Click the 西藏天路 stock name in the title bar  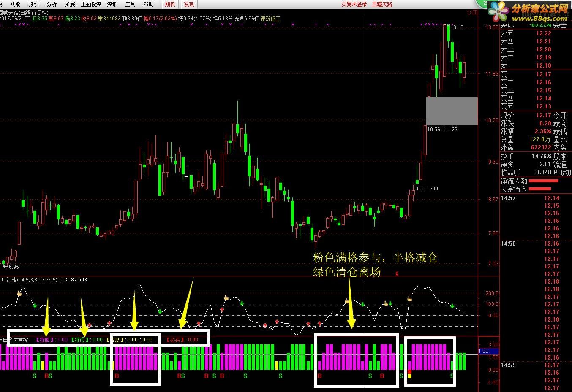(x=382, y=4)
